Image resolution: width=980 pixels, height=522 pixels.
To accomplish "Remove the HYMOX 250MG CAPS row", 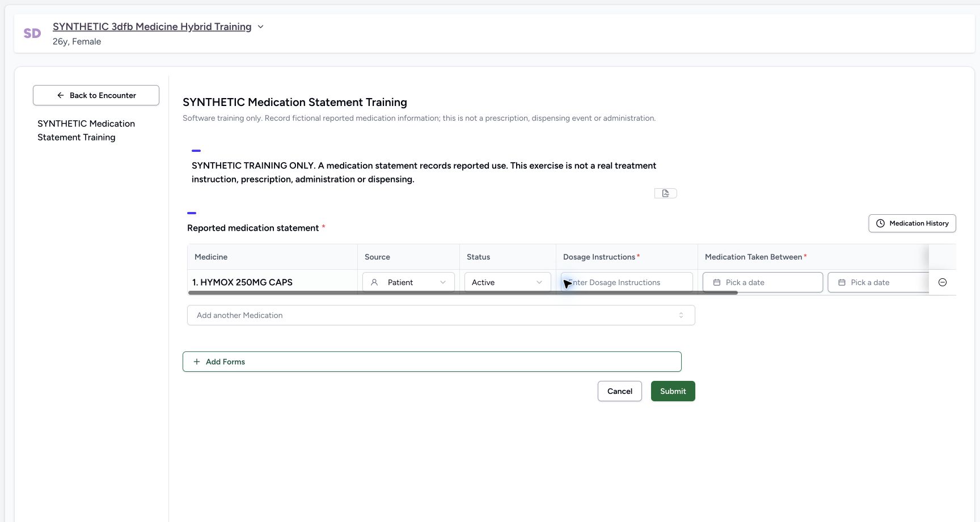I will click(943, 282).
